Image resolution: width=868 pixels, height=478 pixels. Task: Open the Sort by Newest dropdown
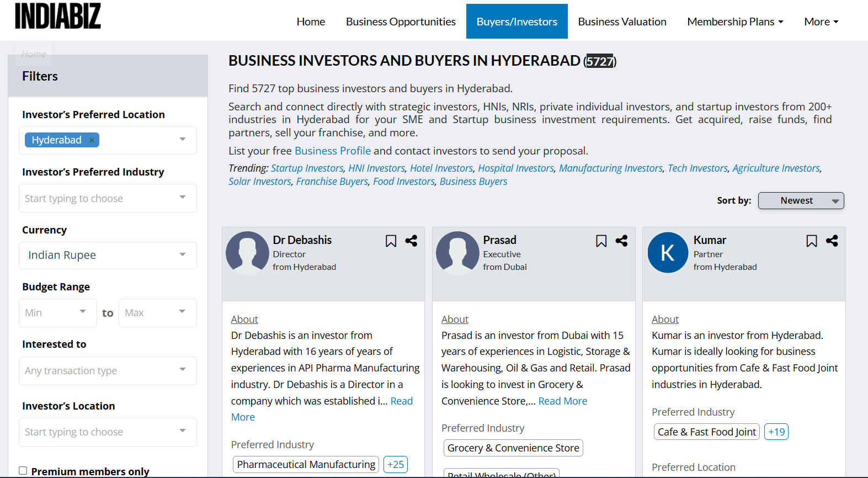(x=801, y=201)
